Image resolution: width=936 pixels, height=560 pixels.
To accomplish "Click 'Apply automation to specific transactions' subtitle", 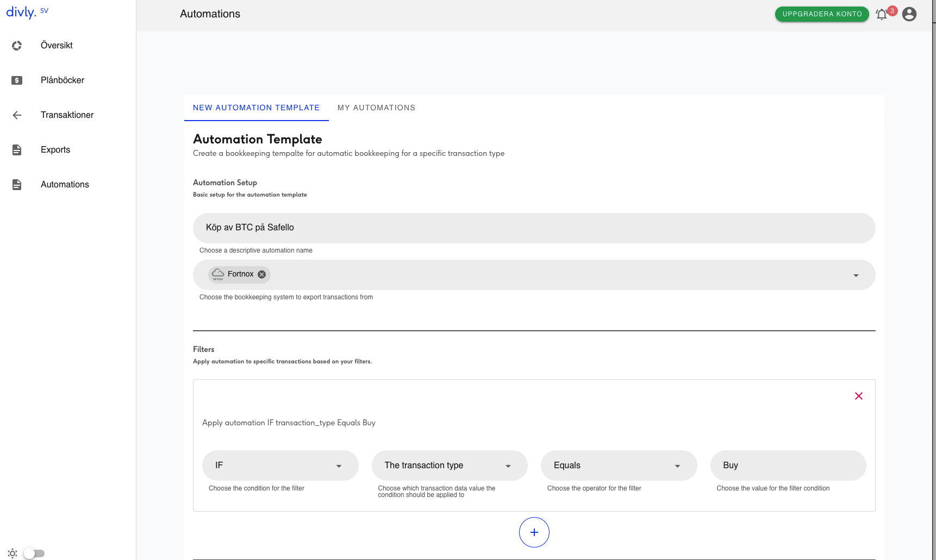I will 282,361.
